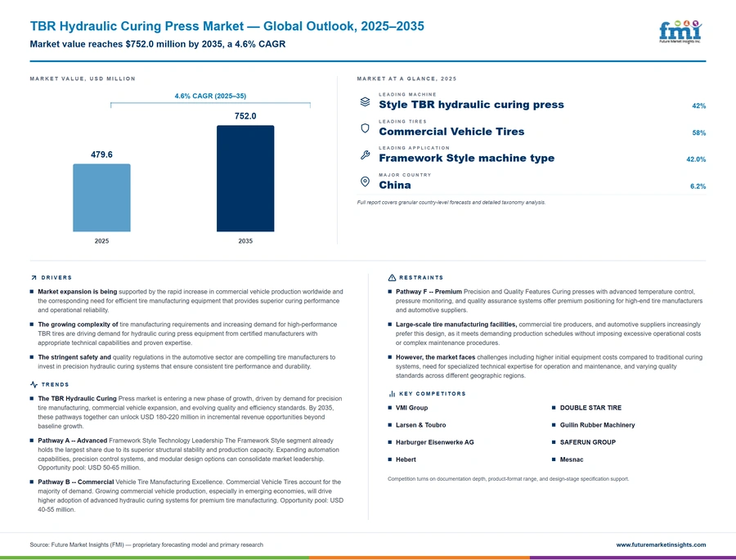Click the wrench icon beside Leading Application
Viewport: 736px width, 560px height.
tap(365, 155)
